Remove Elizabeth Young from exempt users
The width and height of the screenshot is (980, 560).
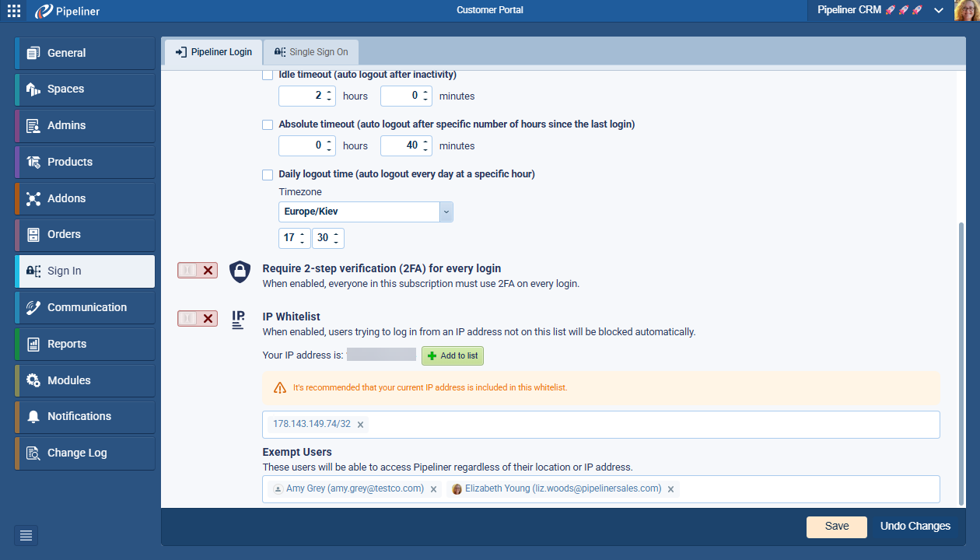671,489
